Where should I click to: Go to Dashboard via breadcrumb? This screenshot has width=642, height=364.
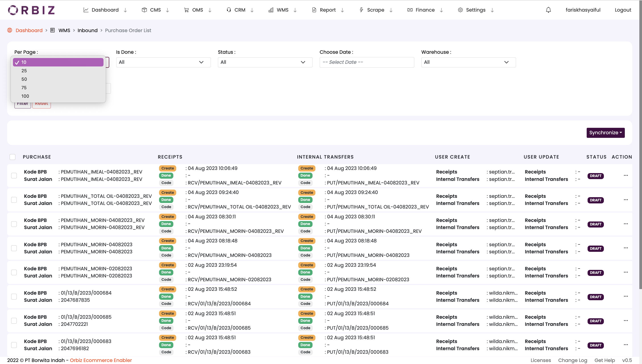(29, 30)
